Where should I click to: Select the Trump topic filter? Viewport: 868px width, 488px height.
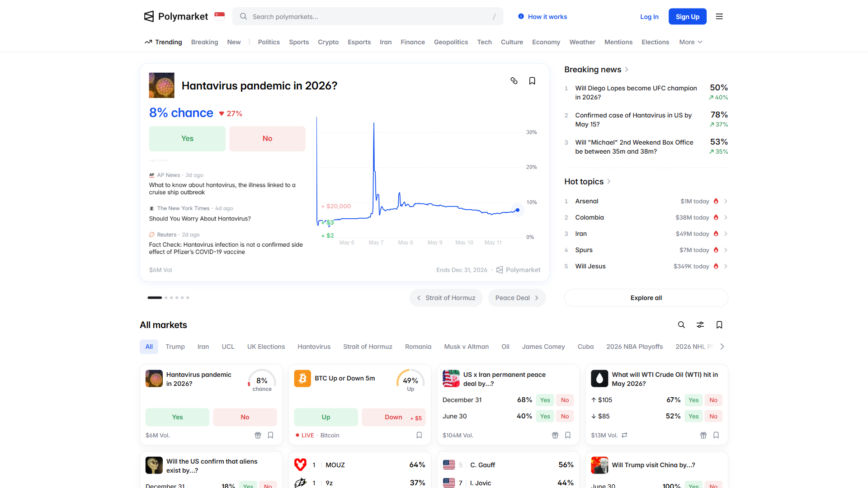click(x=175, y=347)
